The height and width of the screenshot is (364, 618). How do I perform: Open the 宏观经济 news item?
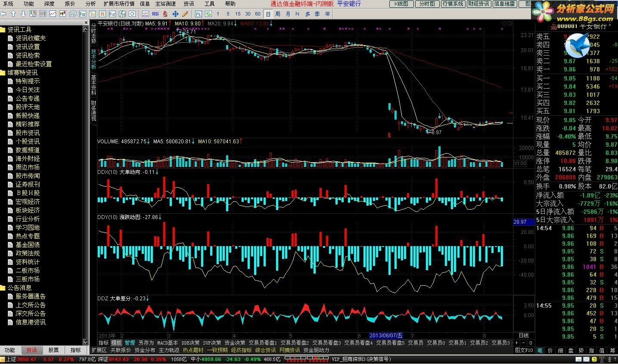point(28,202)
